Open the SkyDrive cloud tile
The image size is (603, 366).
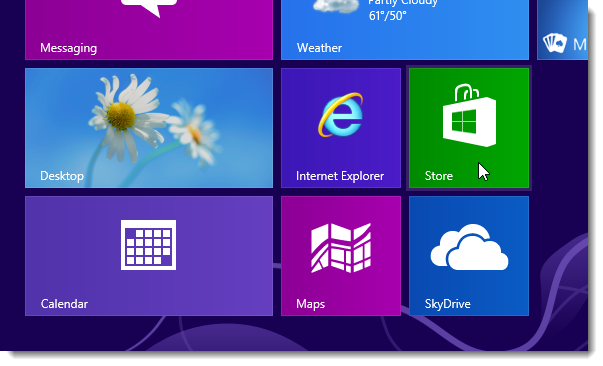[x=469, y=256]
